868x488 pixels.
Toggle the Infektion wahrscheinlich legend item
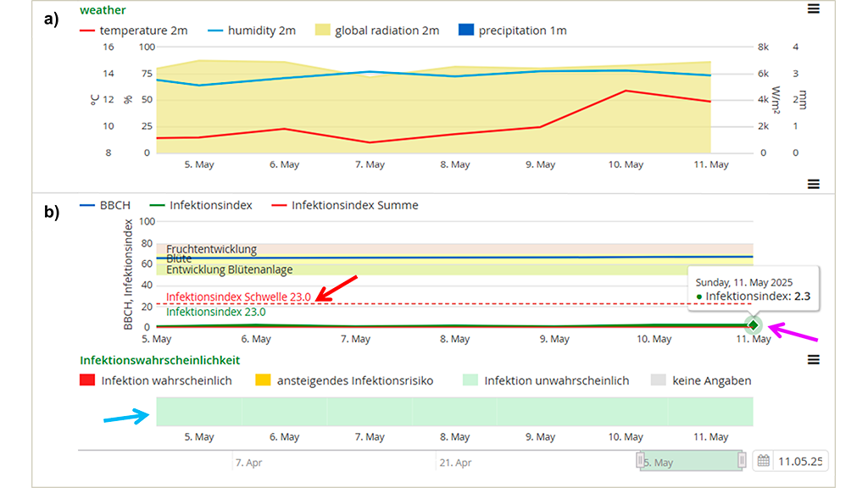click(156, 381)
